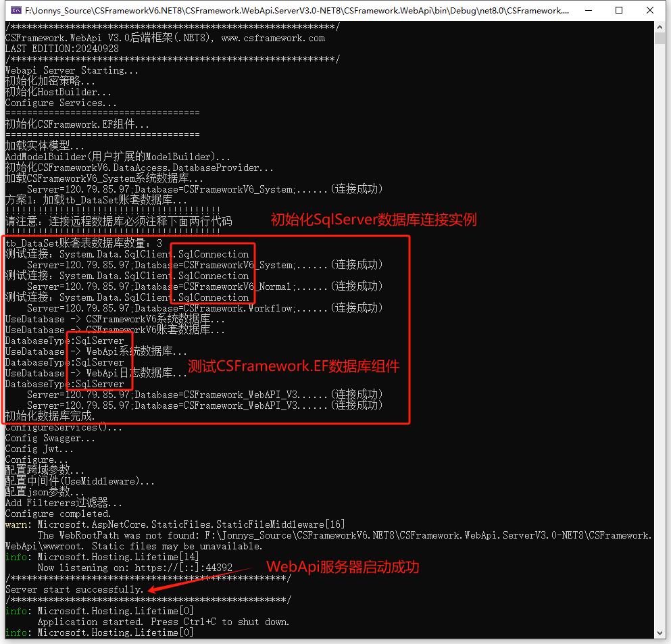Viewport: 671px width, 644px height.
Task: Click the 'Server start successfully' line
Action: [x=71, y=589]
